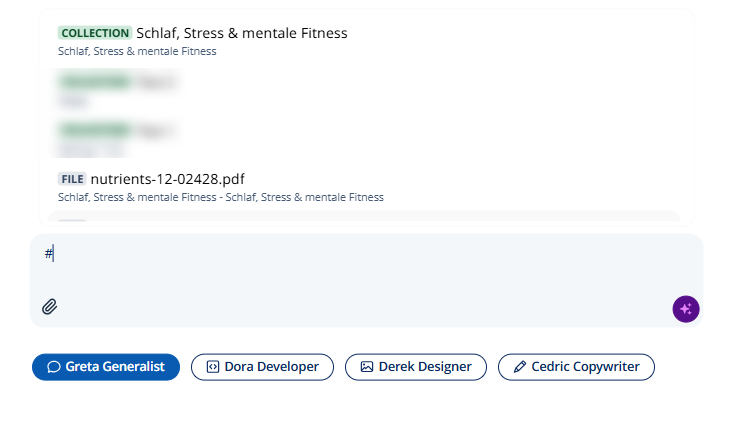This screenshot has width=744, height=433.
Task: Select the second blurred collection suggestion
Action: point(366,138)
